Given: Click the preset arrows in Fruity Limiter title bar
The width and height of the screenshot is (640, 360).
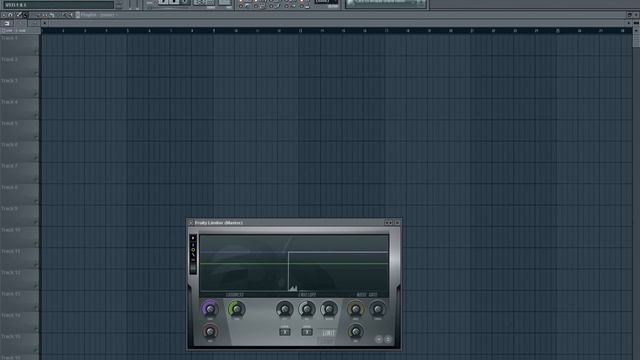Looking at the screenshot, I should coord(389,222).
